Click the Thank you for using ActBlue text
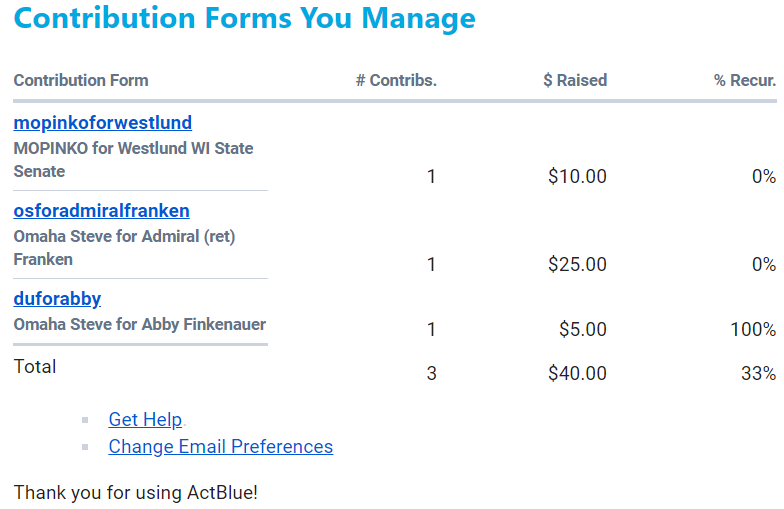 136,493
